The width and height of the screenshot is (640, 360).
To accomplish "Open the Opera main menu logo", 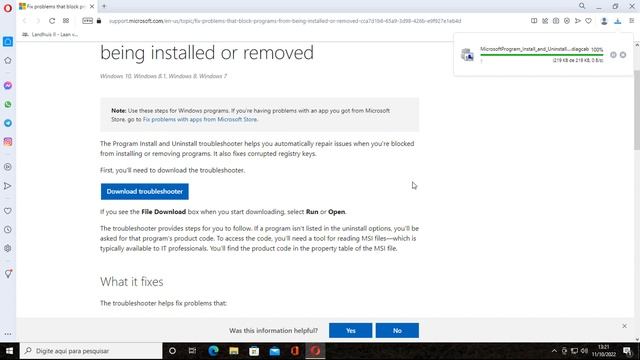I will click(7, 8).
